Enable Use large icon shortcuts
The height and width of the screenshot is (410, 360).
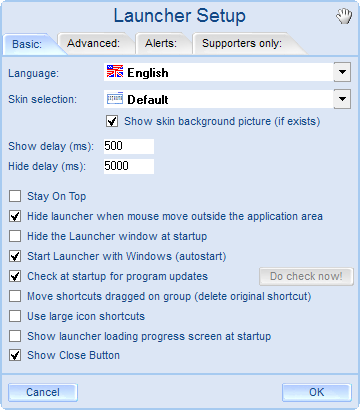[x=15, y=316]
